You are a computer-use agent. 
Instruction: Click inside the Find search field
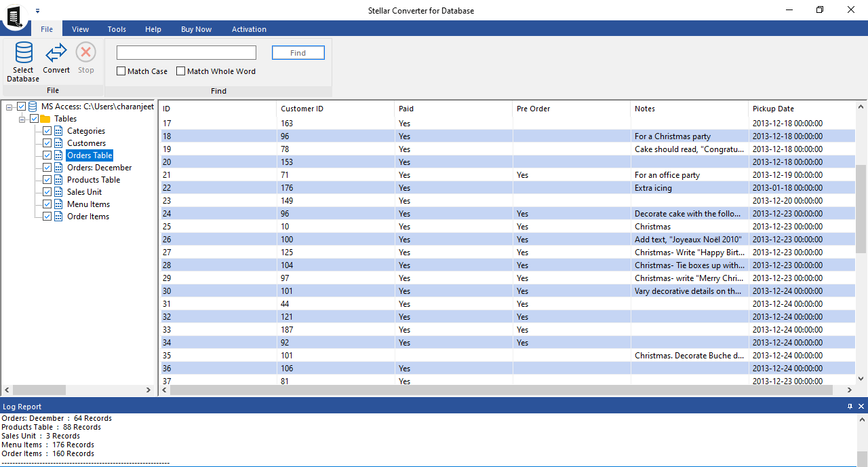[186, 53]
